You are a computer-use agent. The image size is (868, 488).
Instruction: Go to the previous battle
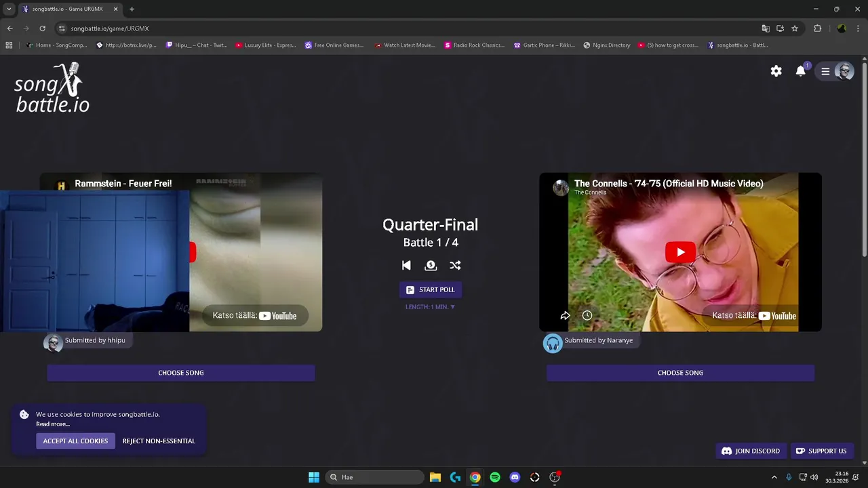[x=406, y=265]
